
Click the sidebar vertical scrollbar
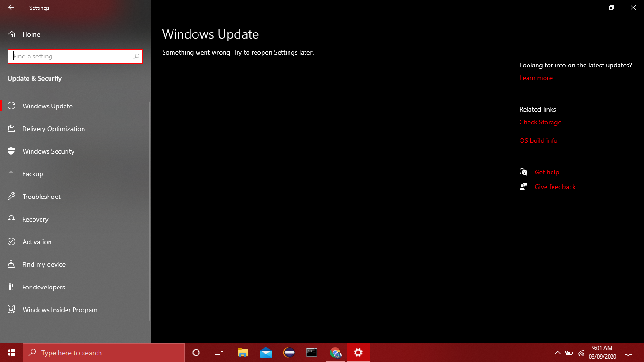(149, 211)
